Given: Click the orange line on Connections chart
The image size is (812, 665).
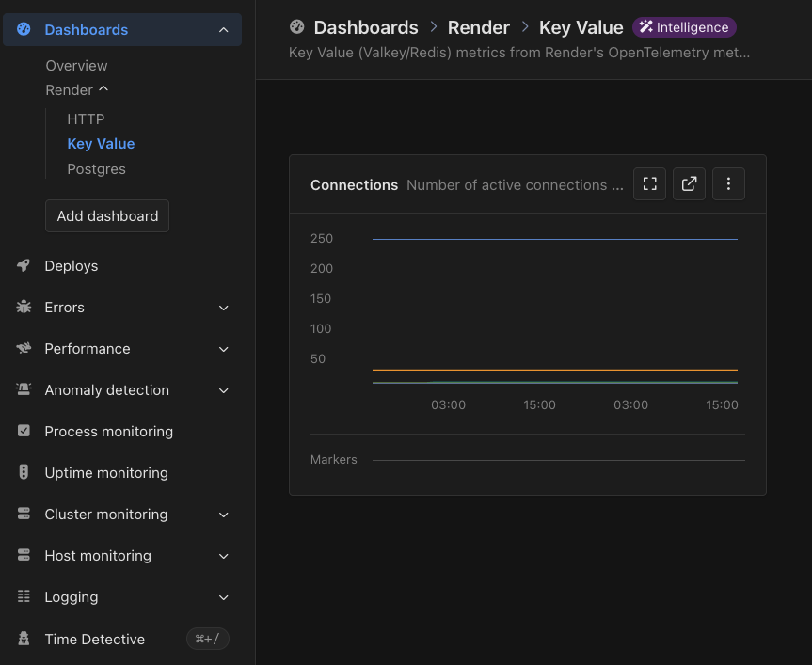Looking at the screenshot, I should click(x=554, y=370).
